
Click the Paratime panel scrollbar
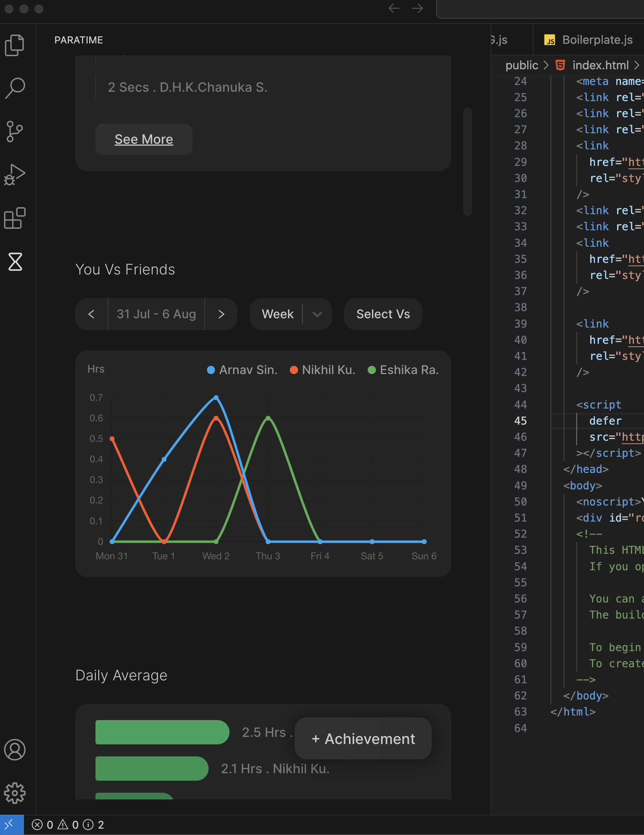click(x=467, y=162)
